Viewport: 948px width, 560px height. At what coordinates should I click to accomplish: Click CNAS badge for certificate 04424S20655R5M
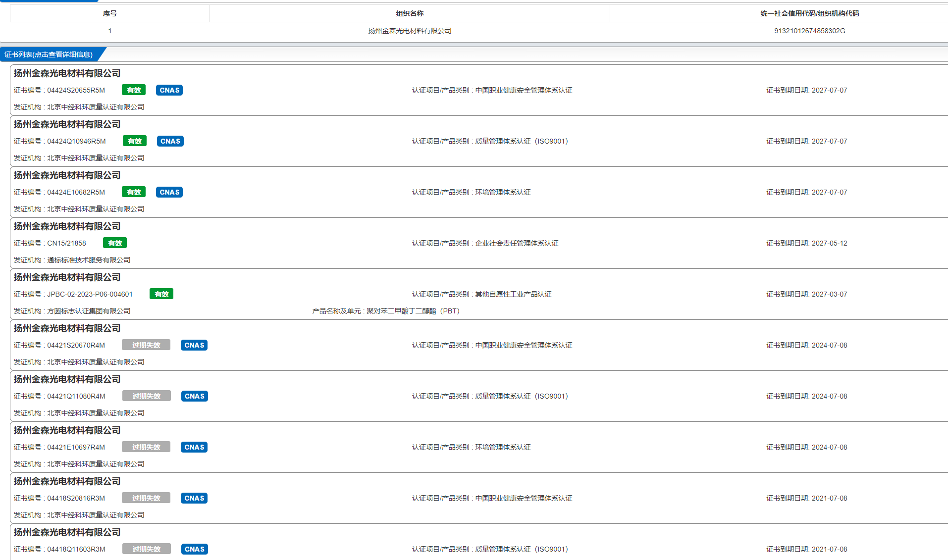(169, 90)
